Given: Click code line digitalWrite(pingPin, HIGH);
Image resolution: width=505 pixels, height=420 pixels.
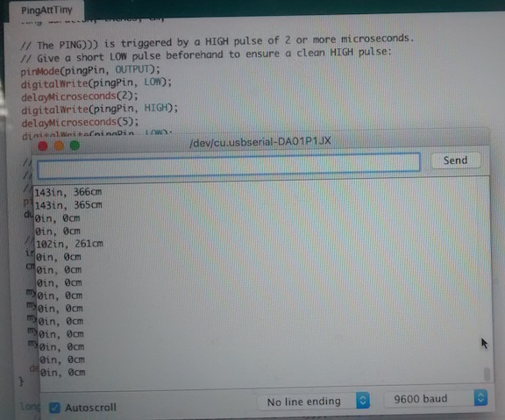Looking at the screenshot, I should click(x=100, y=109).
